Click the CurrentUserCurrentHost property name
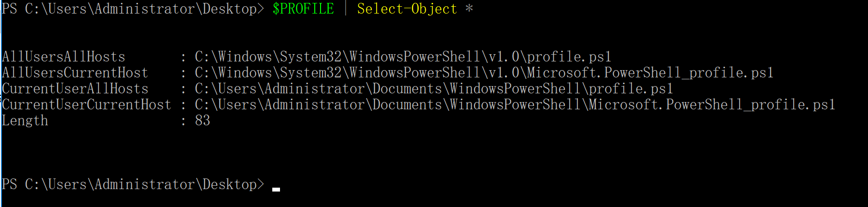 tap(86, 105)
